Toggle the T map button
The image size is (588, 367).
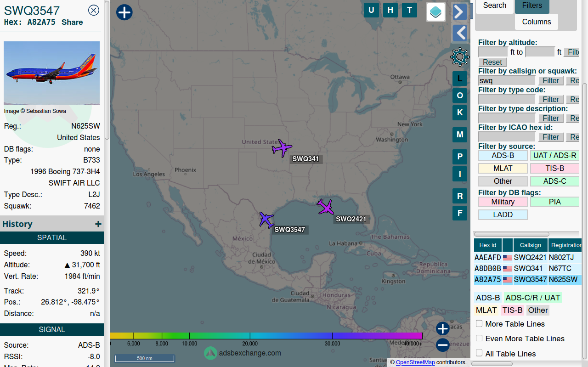point(409,10)
